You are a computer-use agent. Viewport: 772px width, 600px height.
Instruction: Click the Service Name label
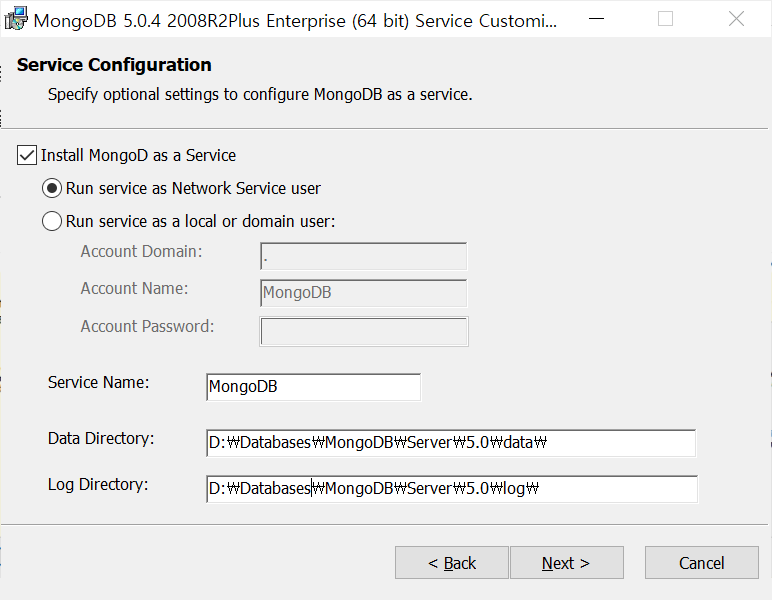(x=98, y=382)
